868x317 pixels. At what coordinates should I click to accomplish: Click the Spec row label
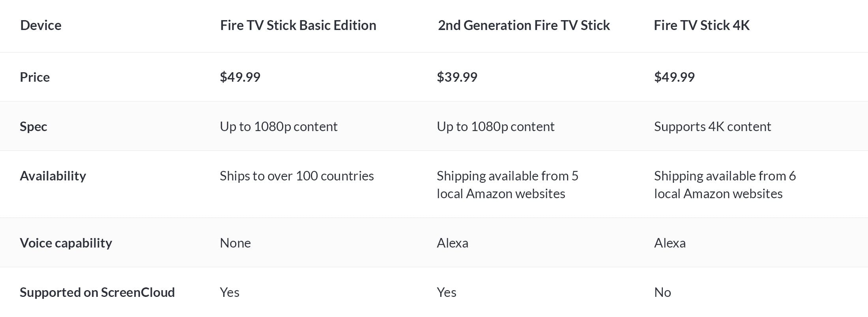click(x=34, y=127)
